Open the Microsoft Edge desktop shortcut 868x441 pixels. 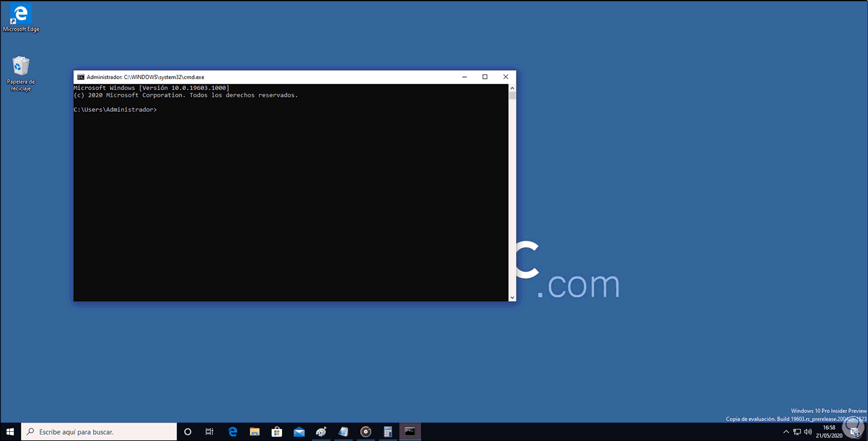[21, 18]
